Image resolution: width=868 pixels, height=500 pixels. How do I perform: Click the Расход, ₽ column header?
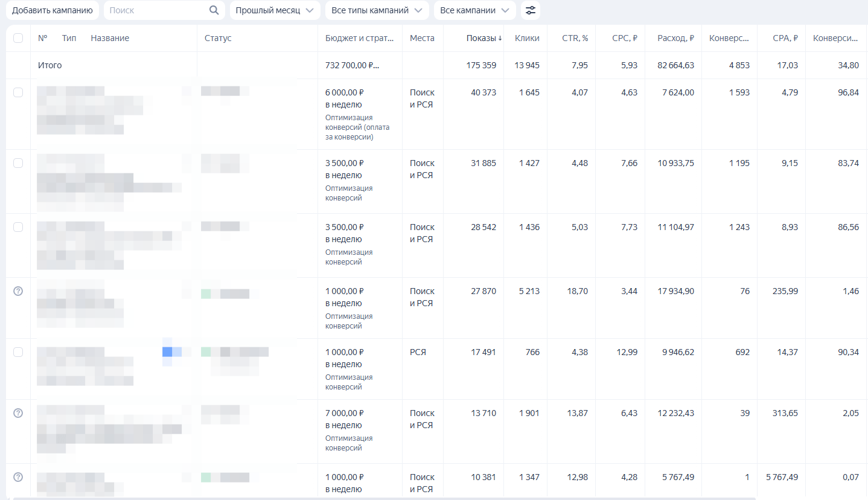pyautogui.click(x=675, y=38)
